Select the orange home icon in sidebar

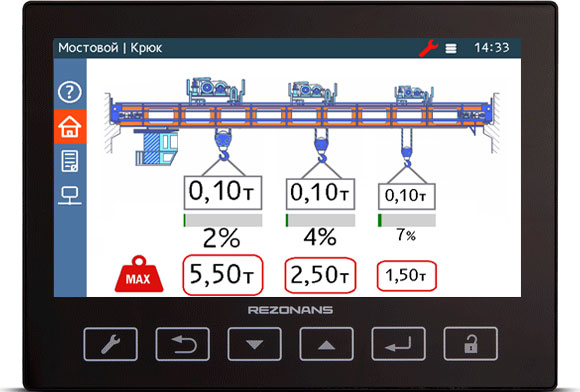pos(70,126)
